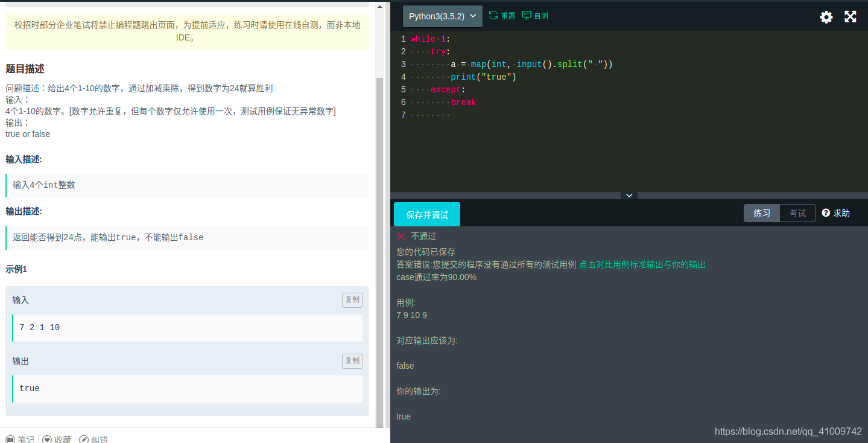Click the test case text '7 9 10 9'
The width and height of the screenshot is (868, 443).
[411, 315]
